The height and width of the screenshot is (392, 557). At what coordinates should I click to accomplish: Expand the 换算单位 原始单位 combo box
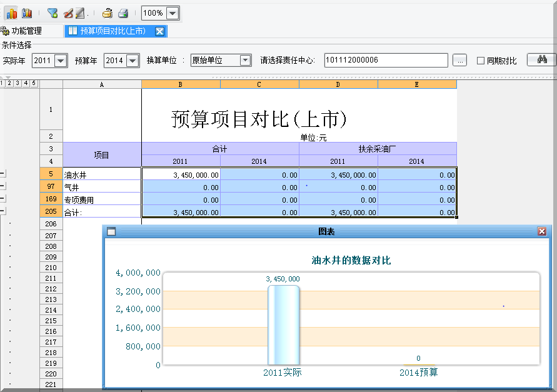[244, 61]
